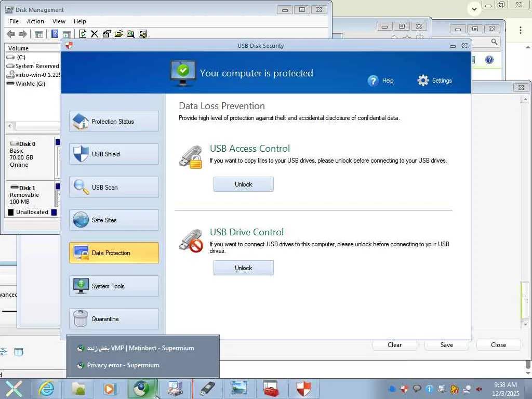Click Show/Hide Console Tree toolbar icon
Viewport: 532px width, 399px height.
(x=38, y=34)
